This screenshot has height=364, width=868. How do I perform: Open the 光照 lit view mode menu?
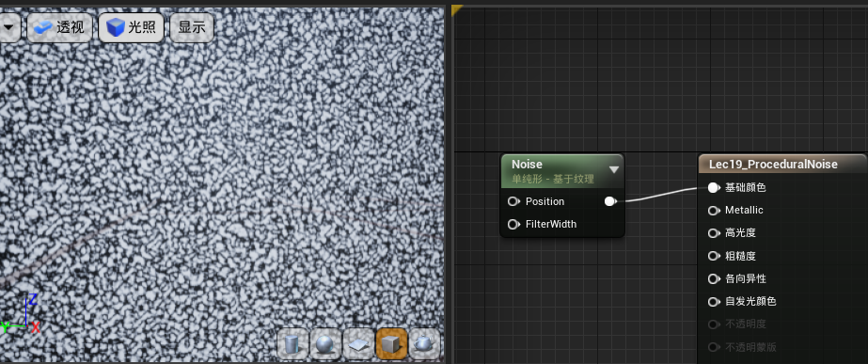point(132,27)
